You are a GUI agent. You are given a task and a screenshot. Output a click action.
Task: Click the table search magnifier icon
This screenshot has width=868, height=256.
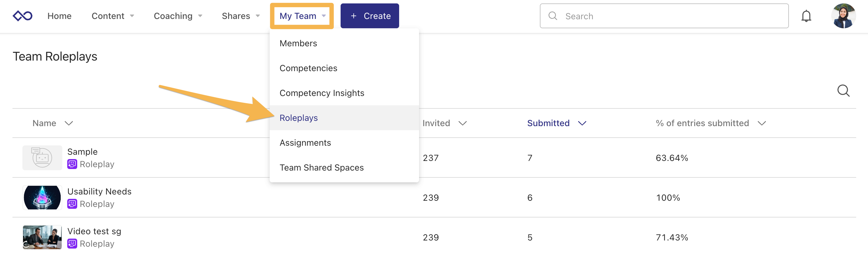point(843,90)
